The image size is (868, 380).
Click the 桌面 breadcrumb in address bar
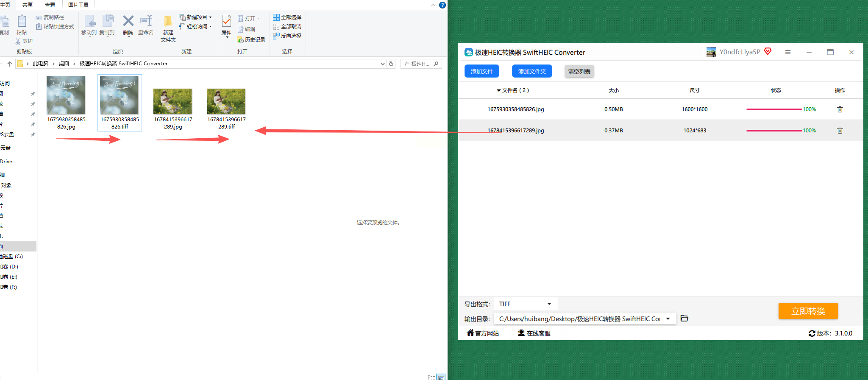click(64, 64)
